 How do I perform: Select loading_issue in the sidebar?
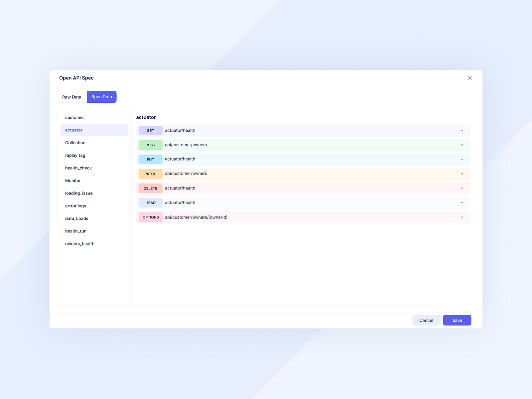click(x=94, y=193)
